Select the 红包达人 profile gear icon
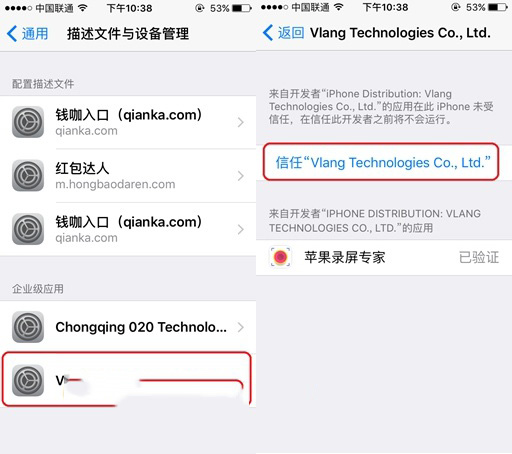The width and height of the screenshot is (512, 454). 28,175
